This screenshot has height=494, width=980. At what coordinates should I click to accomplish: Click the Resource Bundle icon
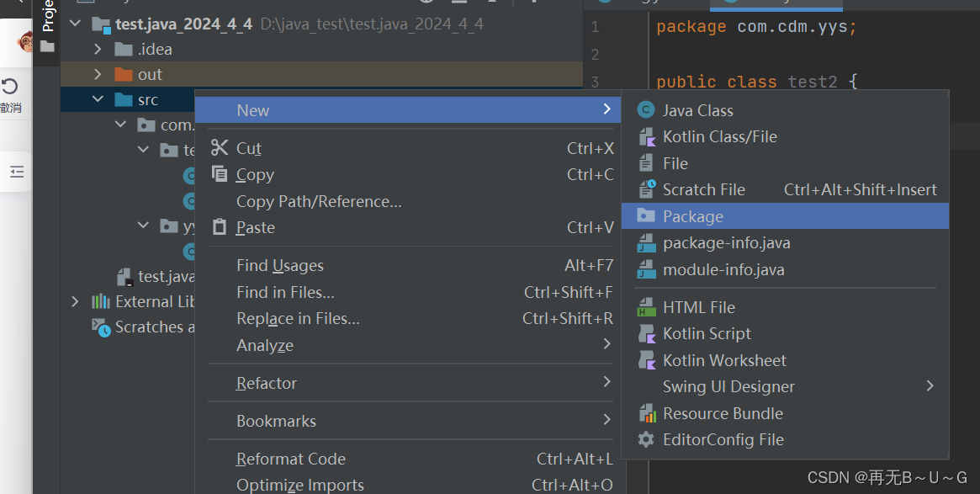coord(646,413)
